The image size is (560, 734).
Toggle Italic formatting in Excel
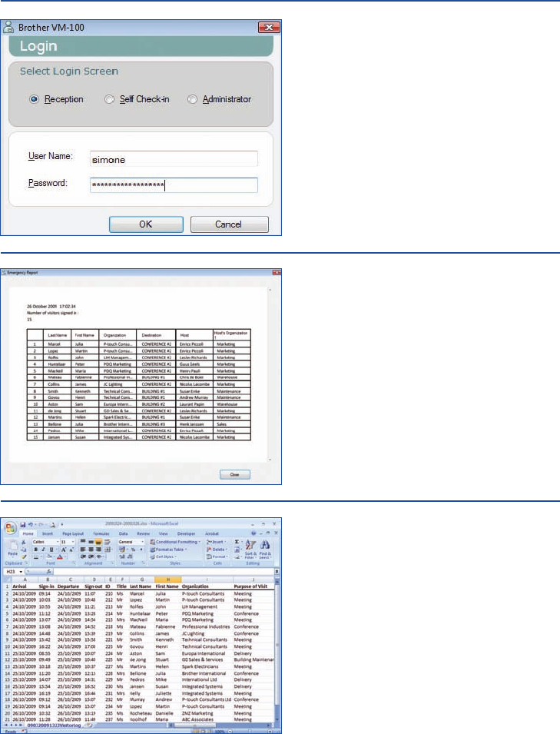click(x=43, y=550)
